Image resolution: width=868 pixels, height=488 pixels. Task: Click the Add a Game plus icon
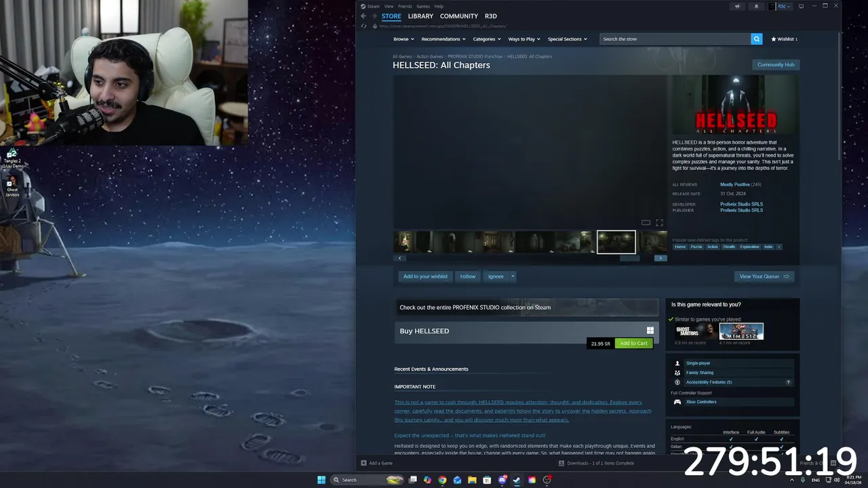(x=363, y=463)
